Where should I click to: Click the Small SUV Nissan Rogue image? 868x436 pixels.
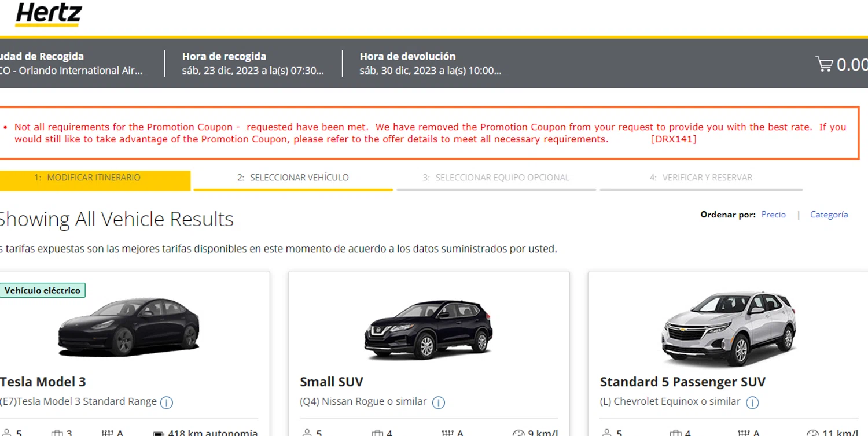click(x=428, y=330)
